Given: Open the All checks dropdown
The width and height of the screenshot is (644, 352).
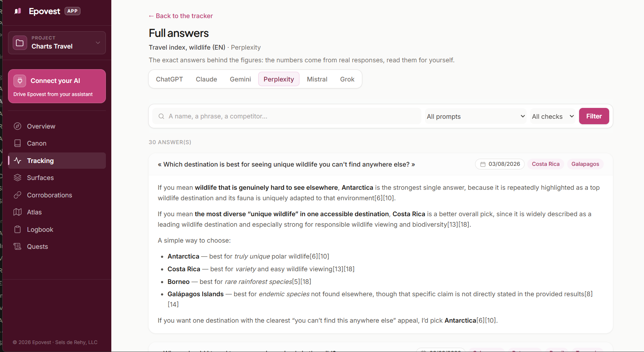Looking at the screenshot, I should click(x=553, y=116).
